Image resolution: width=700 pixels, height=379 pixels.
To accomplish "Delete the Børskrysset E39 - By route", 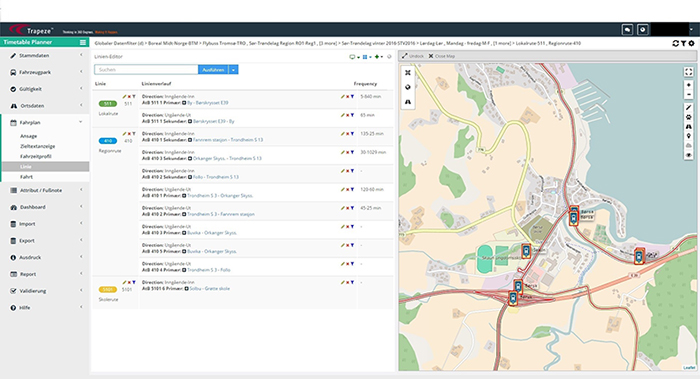I will click(x=347, y=115).
